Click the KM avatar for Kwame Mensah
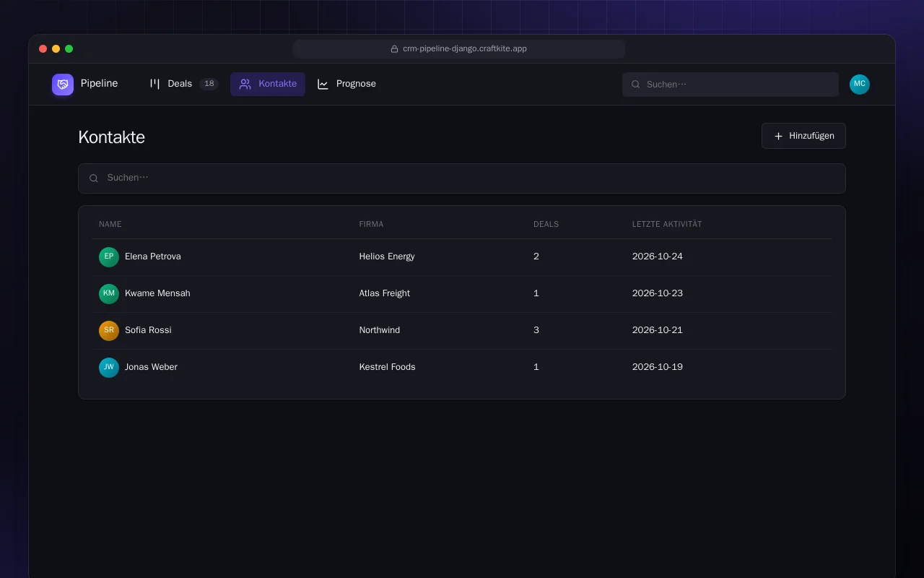 click(x=109, y=294)
